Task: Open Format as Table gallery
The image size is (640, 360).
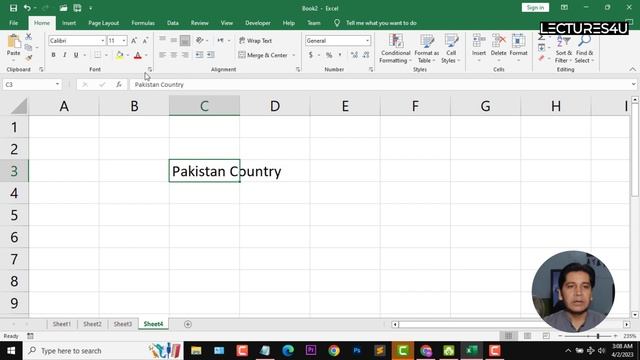Action: click(x=427, y=49)
